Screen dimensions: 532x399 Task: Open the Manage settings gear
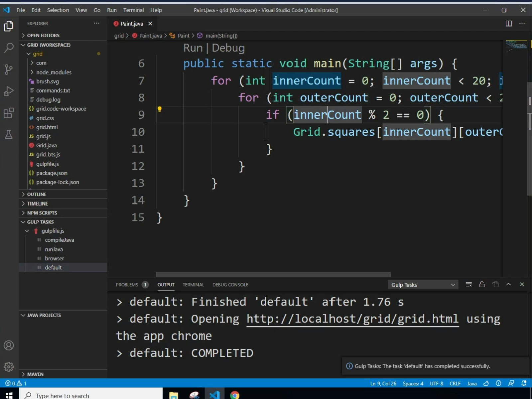(9, 366)
